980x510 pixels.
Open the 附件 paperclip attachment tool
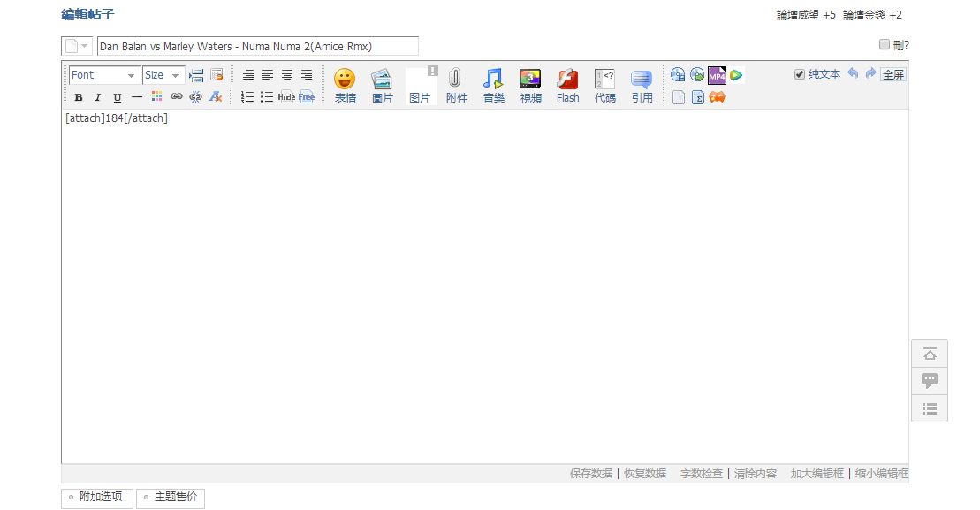click(456, 80)
